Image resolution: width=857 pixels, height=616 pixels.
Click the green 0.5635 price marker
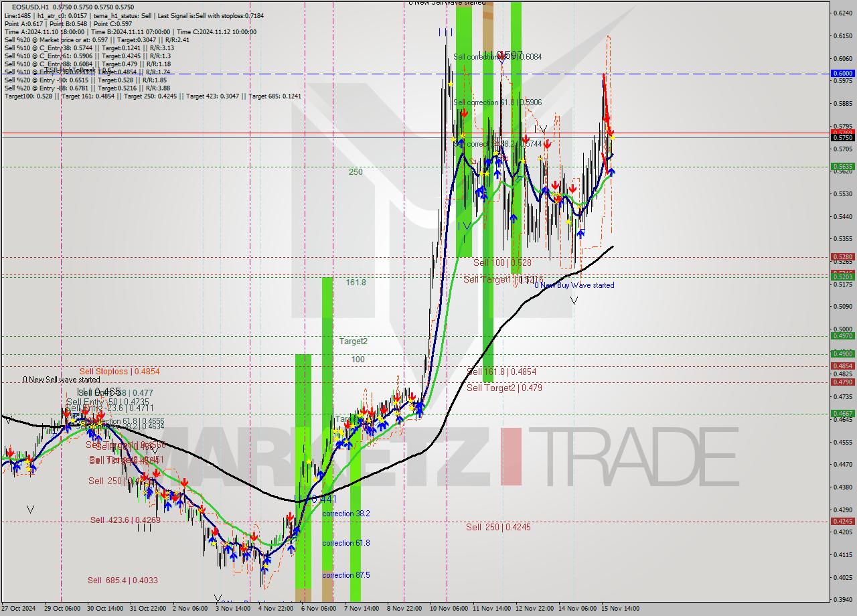842,167
